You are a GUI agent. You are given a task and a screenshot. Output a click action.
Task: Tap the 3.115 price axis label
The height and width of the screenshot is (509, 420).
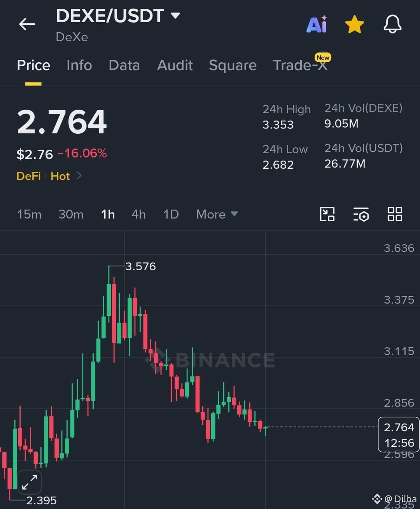pos(399,351)
